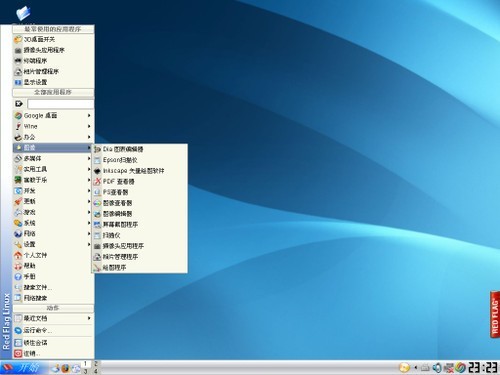The height and width of the screenshot is (375, 500).
Task: Open 帮助 help entry
Action: point(53,266)
